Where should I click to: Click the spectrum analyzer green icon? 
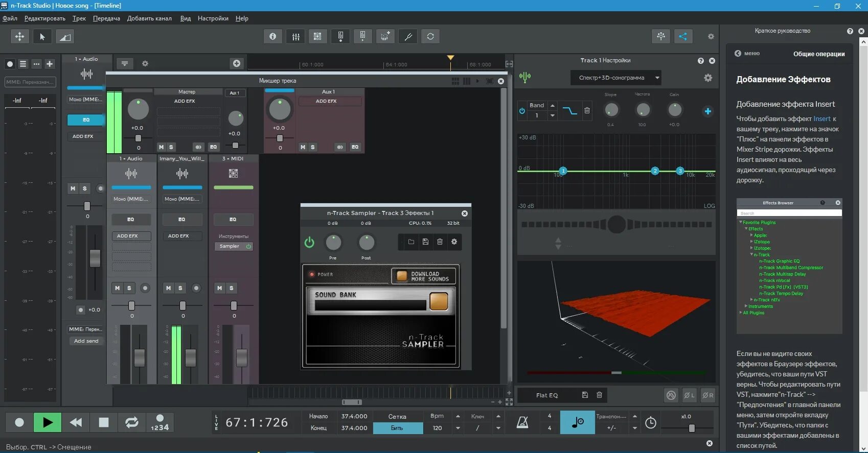[x=525, y=77]
